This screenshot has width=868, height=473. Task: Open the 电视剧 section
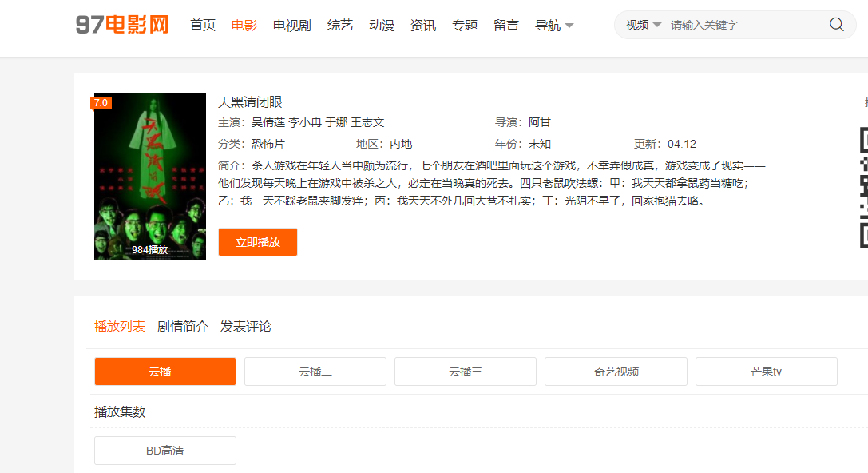pyautogui.click(x=291, y=25)
